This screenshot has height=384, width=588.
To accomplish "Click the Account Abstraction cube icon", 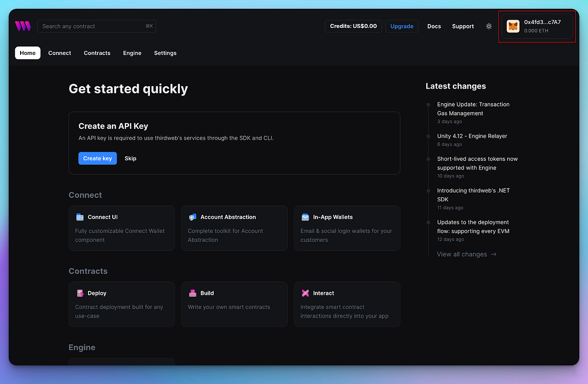I will click(193, 217).
